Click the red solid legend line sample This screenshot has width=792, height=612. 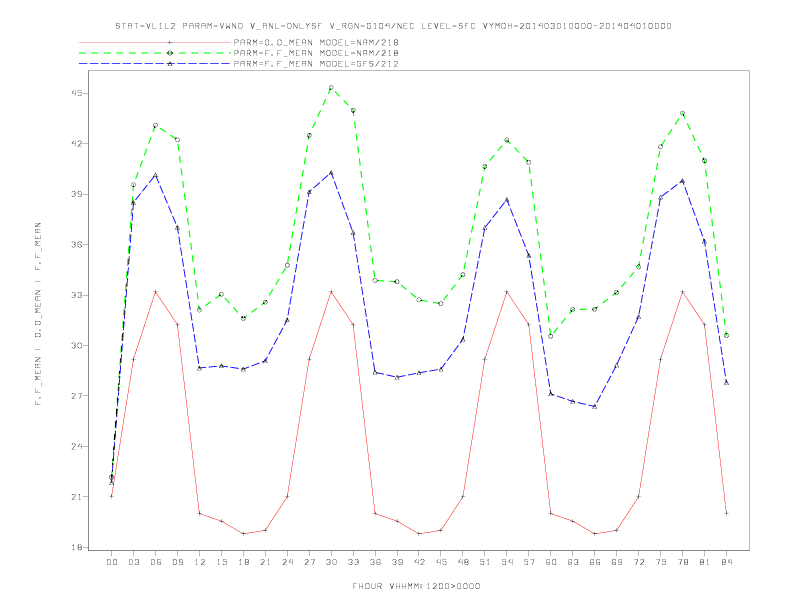point(155,42)
